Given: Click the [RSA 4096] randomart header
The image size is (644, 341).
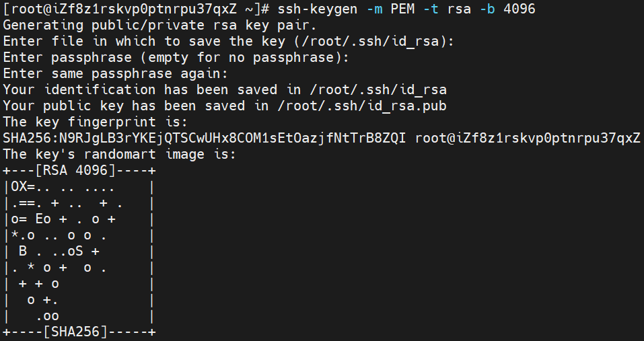Looking at the screenshot, I should (x=75, y=170).
